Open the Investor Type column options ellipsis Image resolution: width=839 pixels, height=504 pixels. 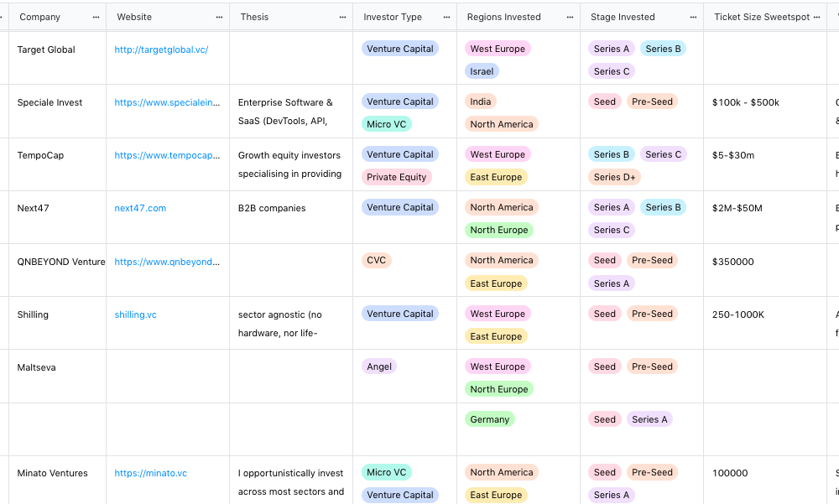click(447, 17)
